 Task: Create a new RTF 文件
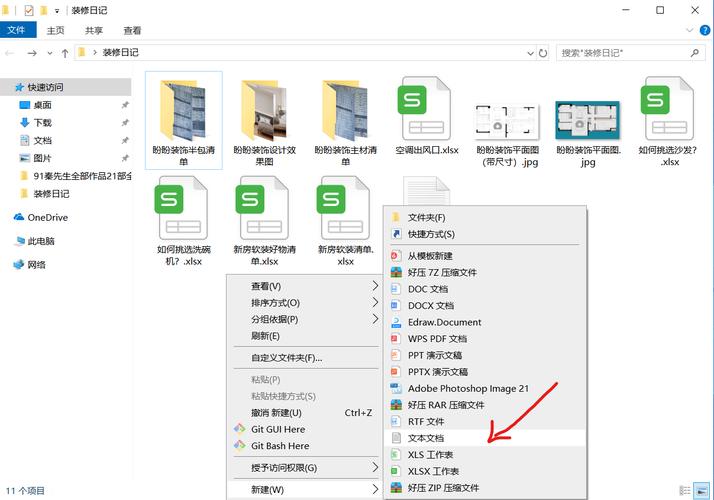pos(485,422)
